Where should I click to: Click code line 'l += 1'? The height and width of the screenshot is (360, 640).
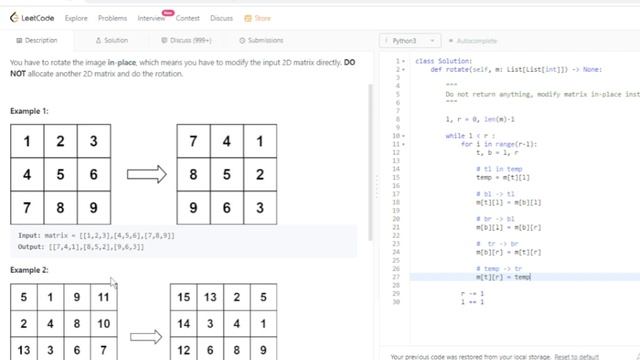point(472,302)
